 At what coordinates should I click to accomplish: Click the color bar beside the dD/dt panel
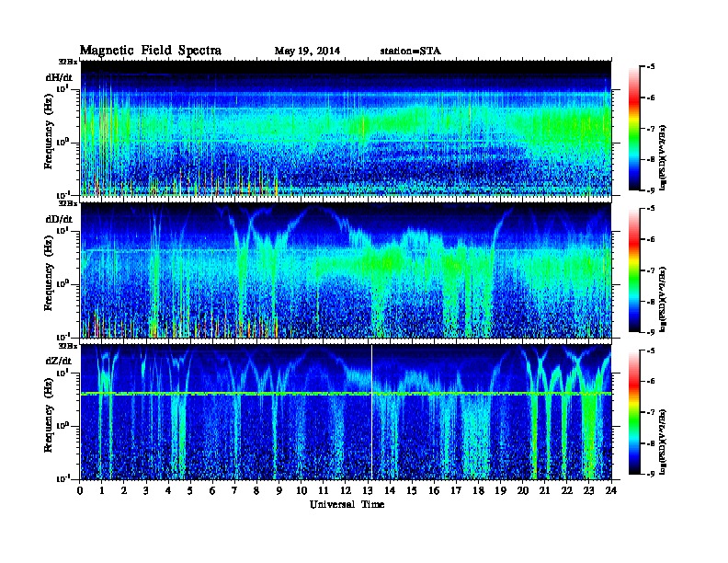click(634, 270)
